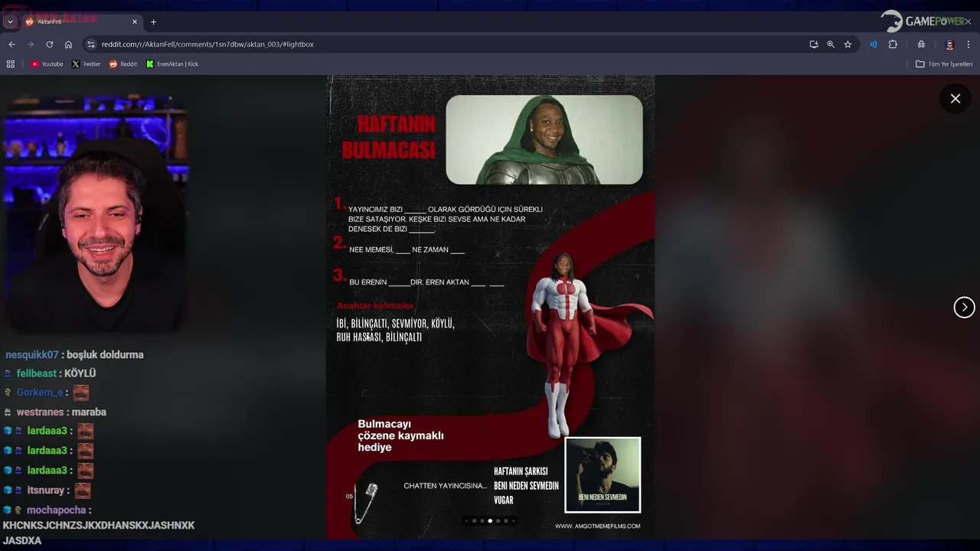Viewport: 980px width, 551px height.
Task: Click the fellbeast chat username
Action: tap(37, 373)
